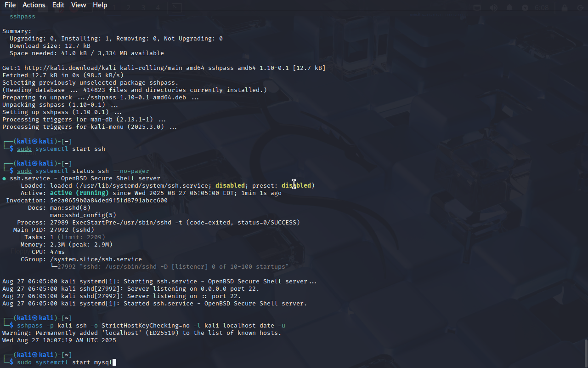Click the 'Process: 27989 ExecStartPre' line
The height and width of the screenshot is (368, 588).
coord(158,223)
